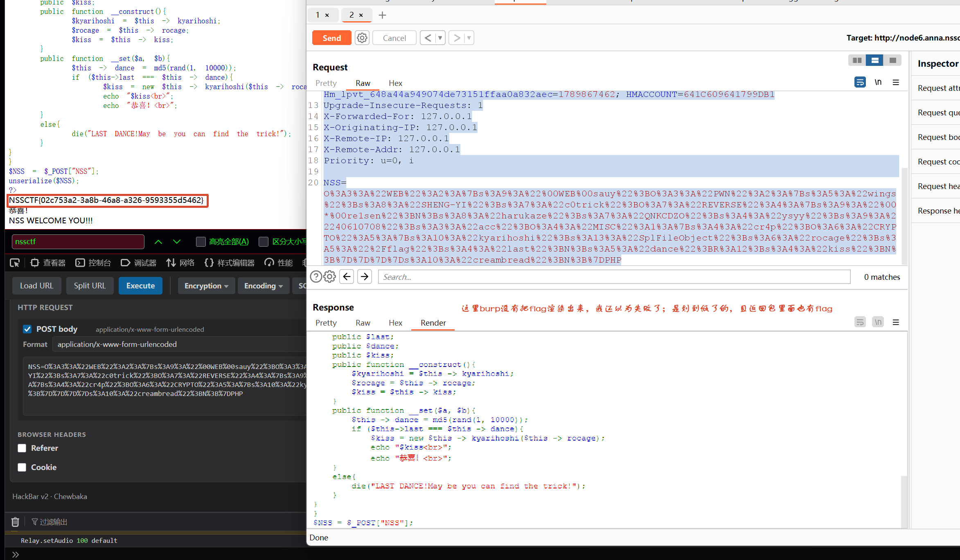Screen dimensions: 960x560
Task: Open HackBar Encoding dropdown
Action: [x=264, y=286]
